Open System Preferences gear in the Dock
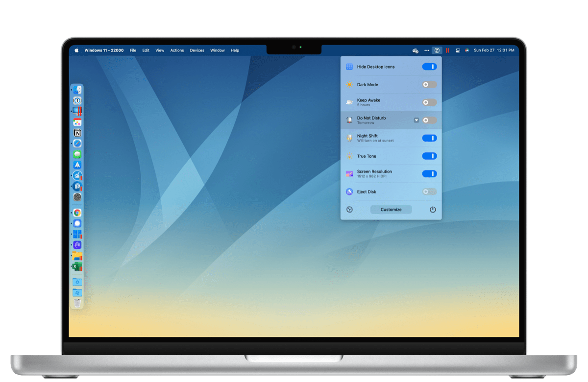The image size is (588, 382). [x=77, y=197]
